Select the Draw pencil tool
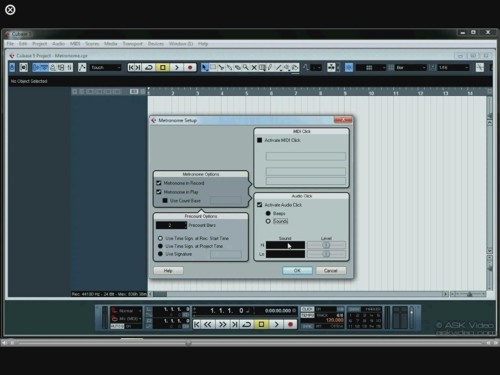500x375 pixels. click(270, 68)
